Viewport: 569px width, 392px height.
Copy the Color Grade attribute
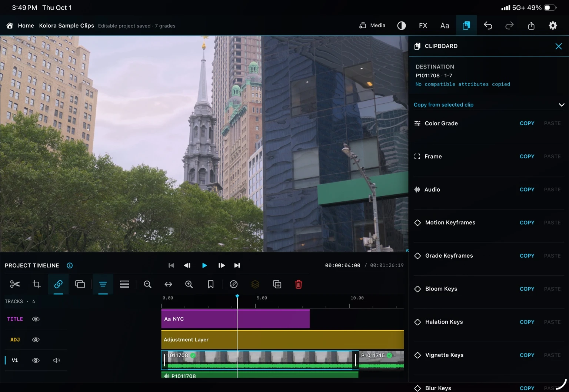point(527,123)
